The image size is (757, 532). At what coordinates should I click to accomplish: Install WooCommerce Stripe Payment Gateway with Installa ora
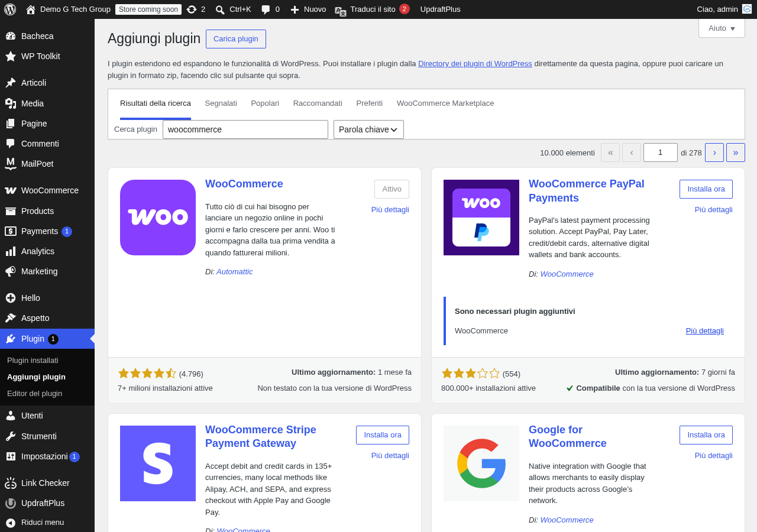point(383,435)
